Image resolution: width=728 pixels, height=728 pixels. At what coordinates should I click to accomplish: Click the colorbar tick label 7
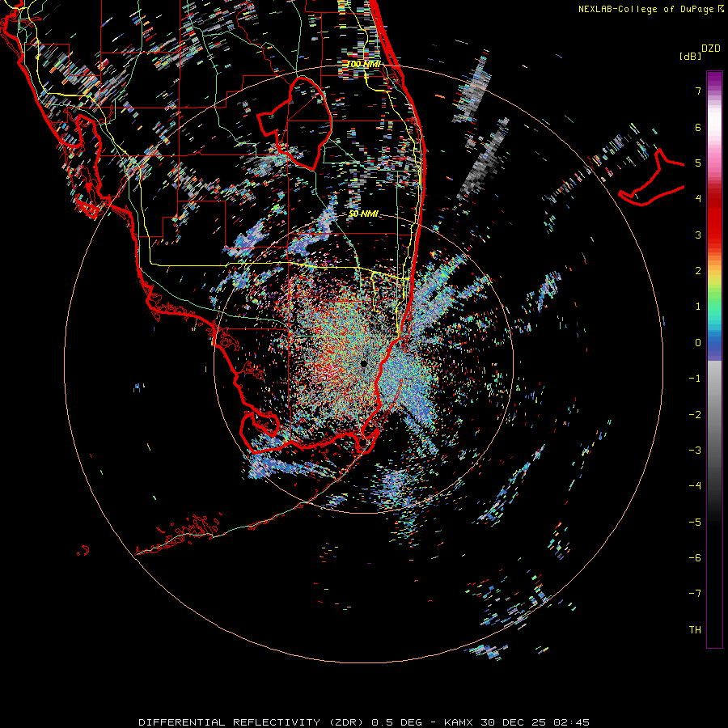[x=698, y=91]
